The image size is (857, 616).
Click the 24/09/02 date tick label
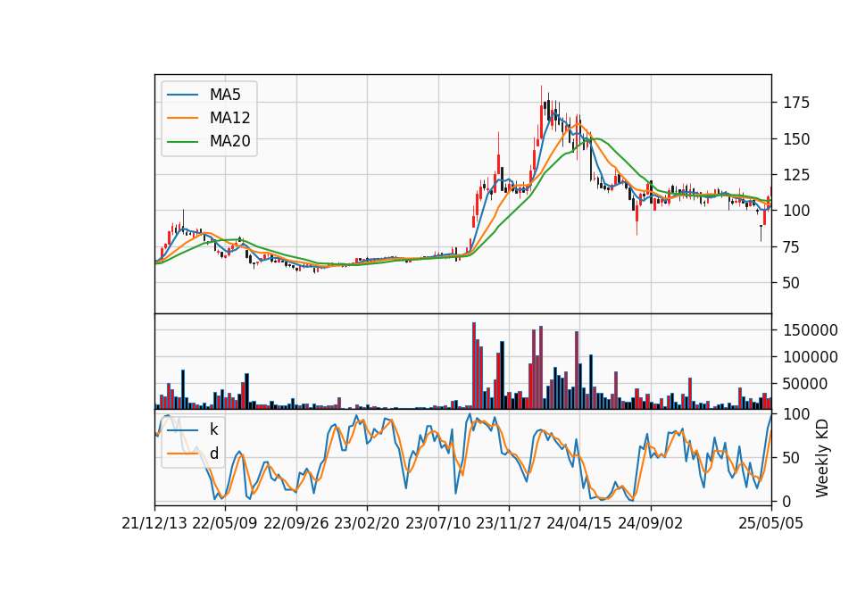651,524
